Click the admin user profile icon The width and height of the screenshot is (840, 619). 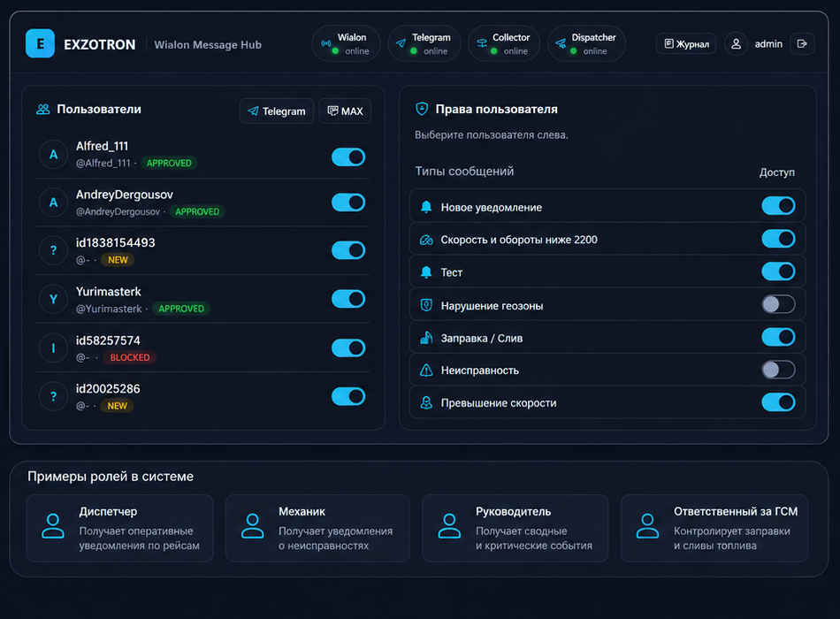tap(736, 44)
